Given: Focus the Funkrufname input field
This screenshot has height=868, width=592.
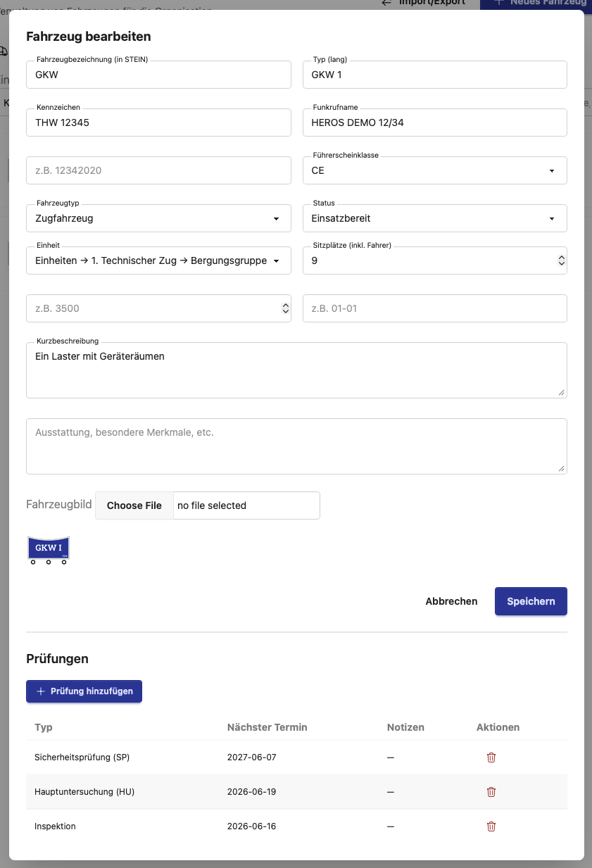Looking at the screenshot, I should pyautogui.click(x=434, y=122).
